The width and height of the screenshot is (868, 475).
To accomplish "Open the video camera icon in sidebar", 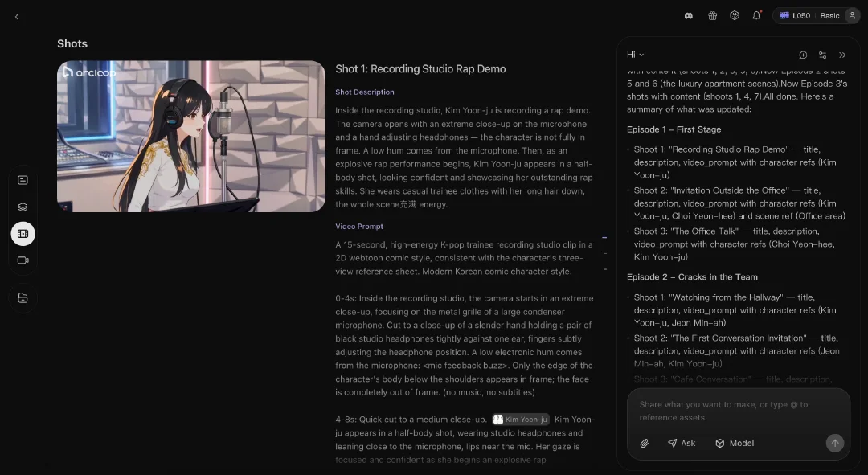I will tap(23, 260).
